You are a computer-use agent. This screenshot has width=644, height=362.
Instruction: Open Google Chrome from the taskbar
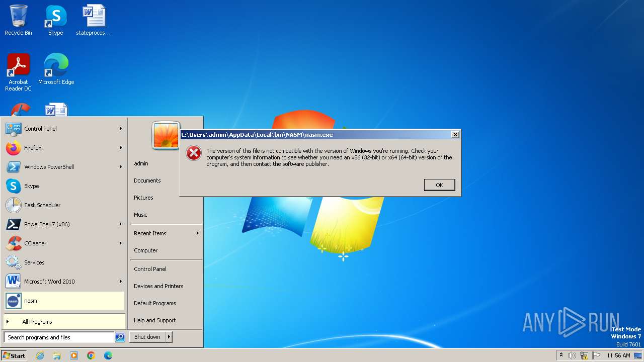pos(91,355)
